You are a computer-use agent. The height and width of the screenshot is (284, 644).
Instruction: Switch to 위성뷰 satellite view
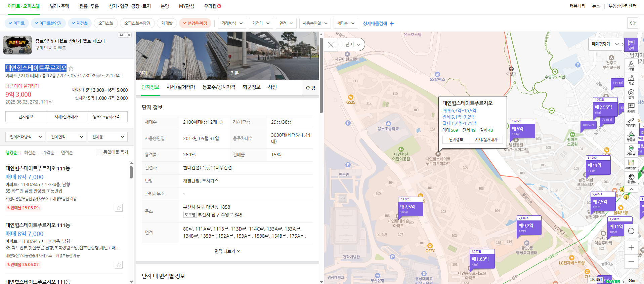631,178
